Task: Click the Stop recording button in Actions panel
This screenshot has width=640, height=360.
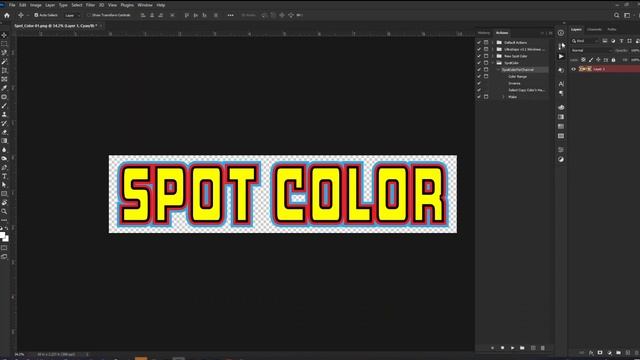Action: click(502, 348)
